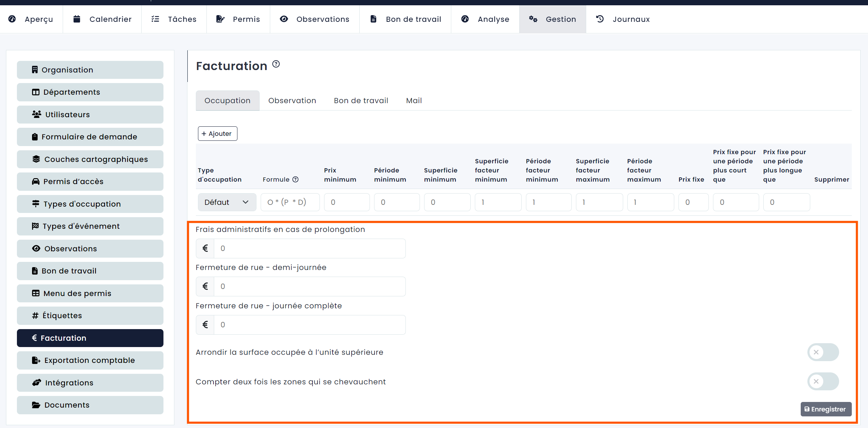Open Journaux via its history clock icon
Screen dimensions: 868x428
coord(600,19)
